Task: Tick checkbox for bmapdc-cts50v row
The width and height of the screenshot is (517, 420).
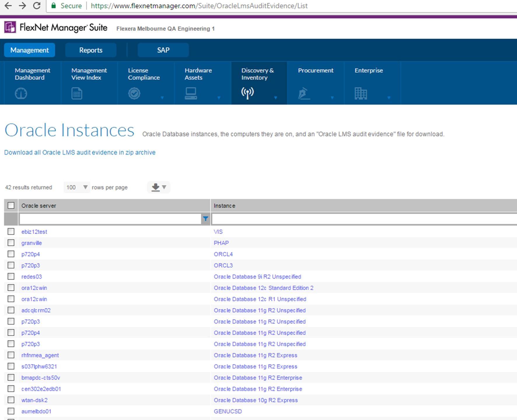Action: tap(11, 377)
